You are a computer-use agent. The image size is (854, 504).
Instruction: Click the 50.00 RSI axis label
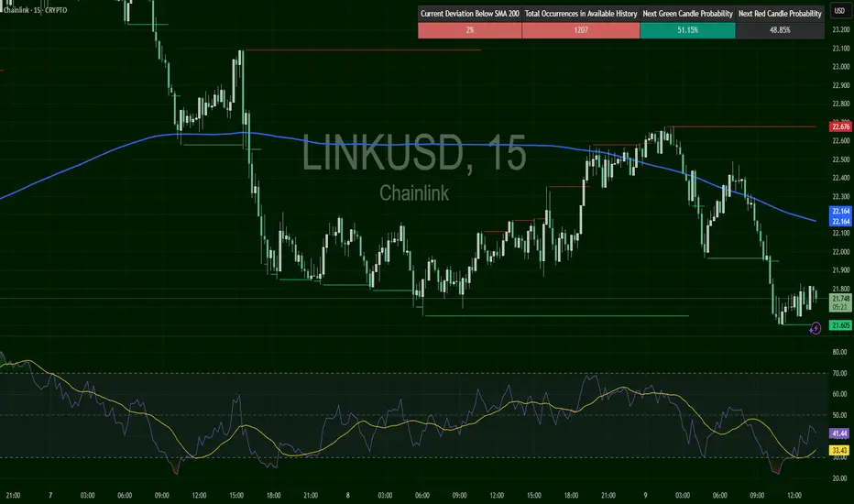pos(839,415)
